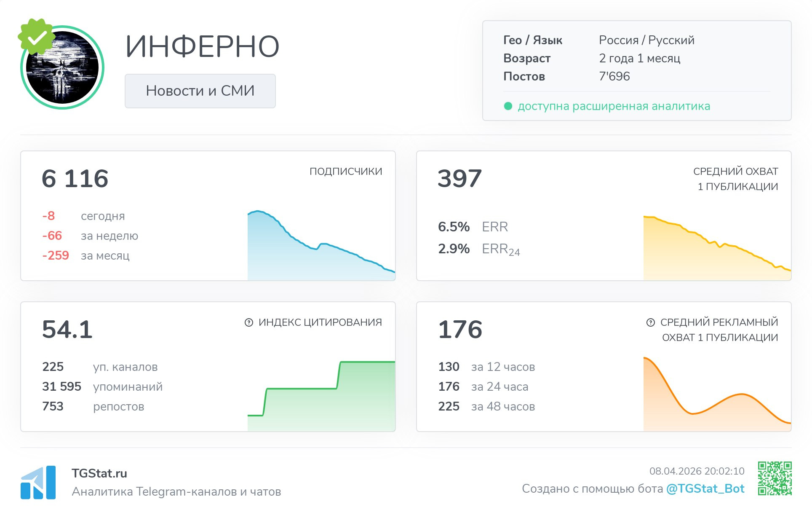Click the TGStat.ru bar chart logo
This screenshot has height=510, width=812.
(38, 482)
